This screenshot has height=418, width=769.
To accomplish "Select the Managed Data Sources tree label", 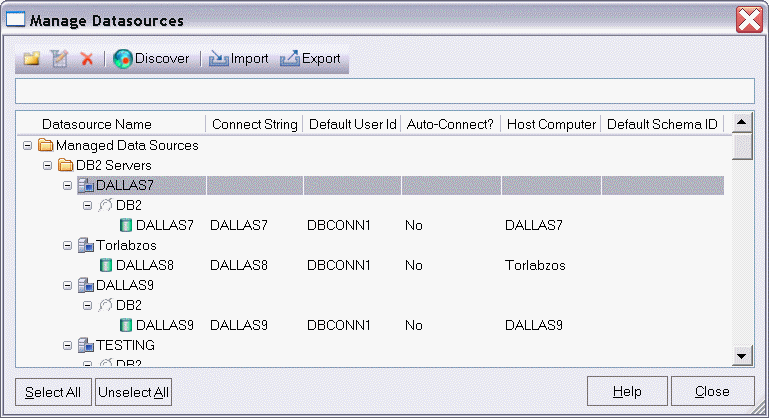I will pos(127,145).
